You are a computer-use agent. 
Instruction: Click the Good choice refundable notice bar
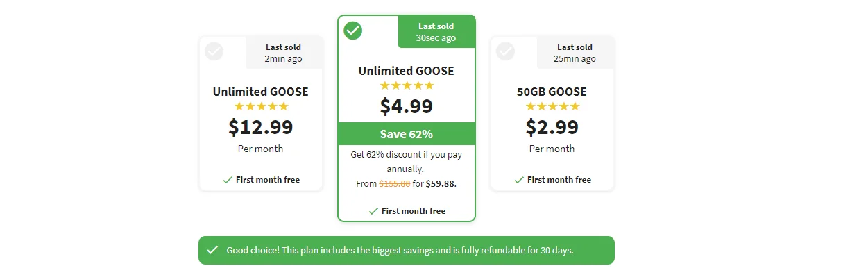pos(407,250)
